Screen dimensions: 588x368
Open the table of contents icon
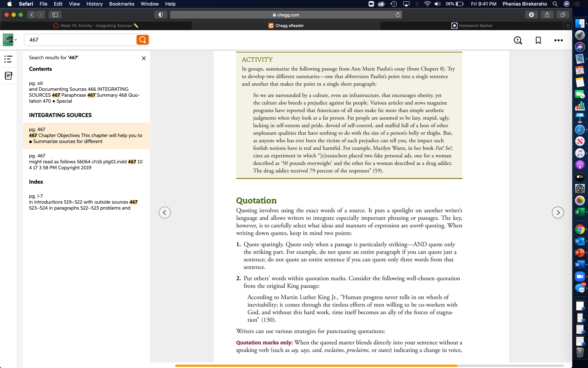(x=8, y=59)
